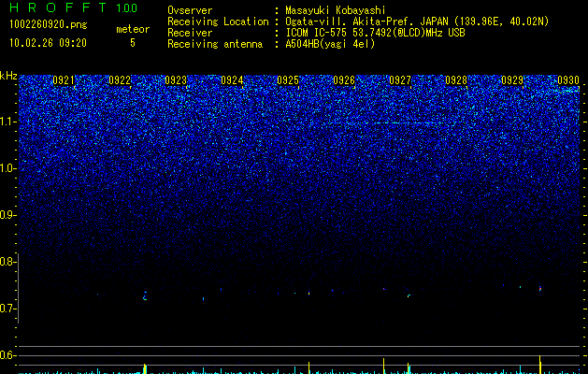Click the 0928 time marker

point(456,80)
